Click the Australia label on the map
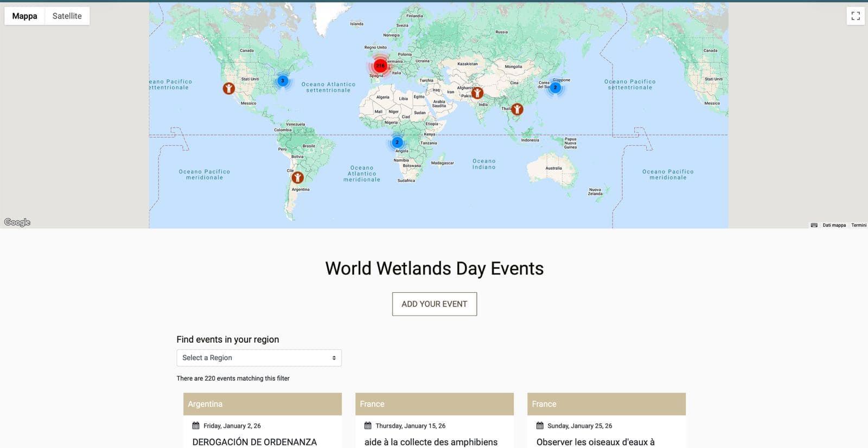 (x=554, y=168)
